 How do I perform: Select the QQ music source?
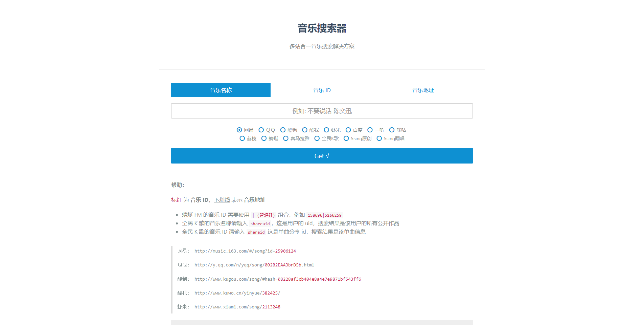click(x=261, y=130)
